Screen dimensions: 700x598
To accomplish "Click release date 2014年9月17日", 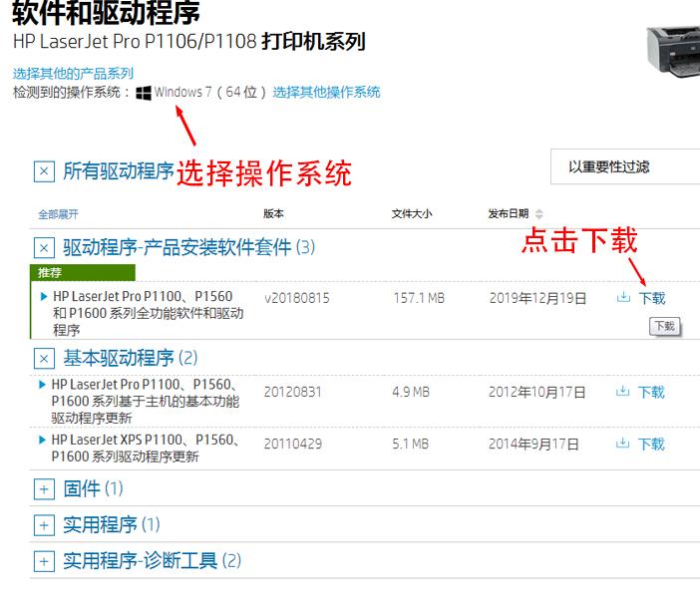I will (533, 445).
